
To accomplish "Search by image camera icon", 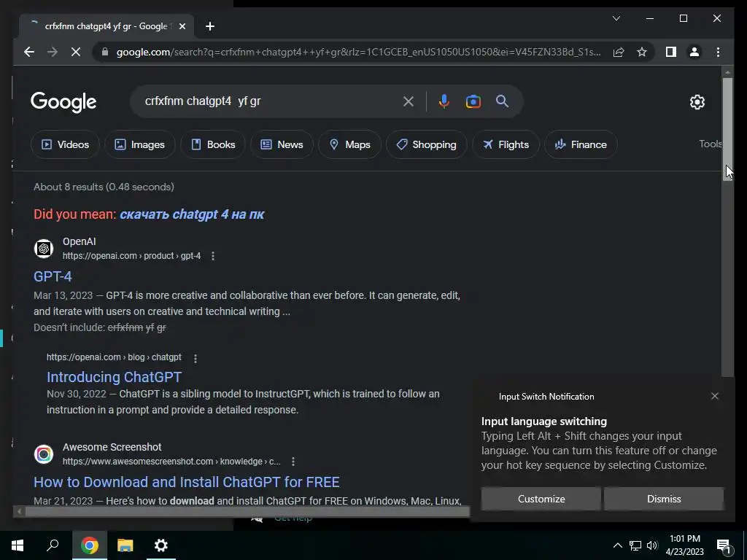I will tap(473, 101).
